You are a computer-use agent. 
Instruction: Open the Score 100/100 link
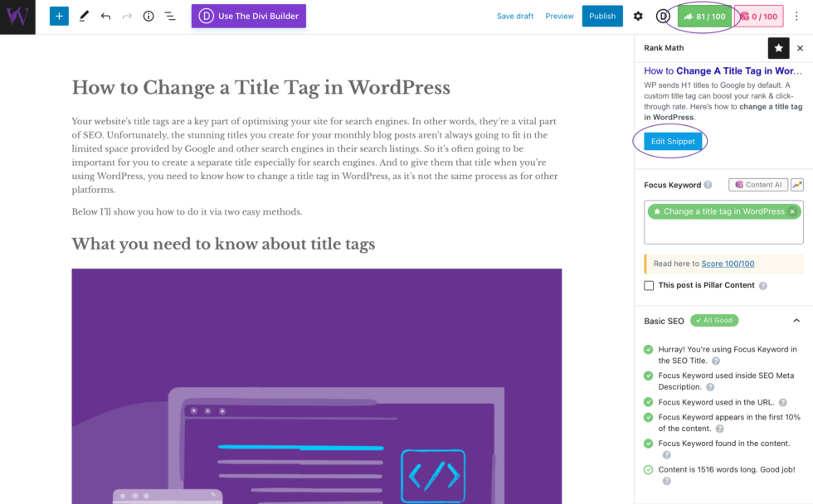[728, 264]
